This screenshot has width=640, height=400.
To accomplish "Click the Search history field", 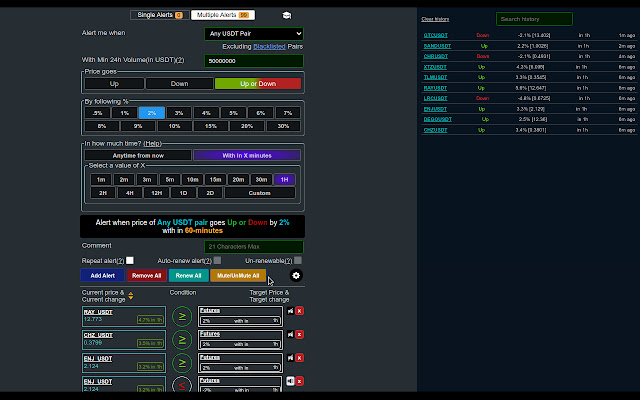I will click(534, 19).
